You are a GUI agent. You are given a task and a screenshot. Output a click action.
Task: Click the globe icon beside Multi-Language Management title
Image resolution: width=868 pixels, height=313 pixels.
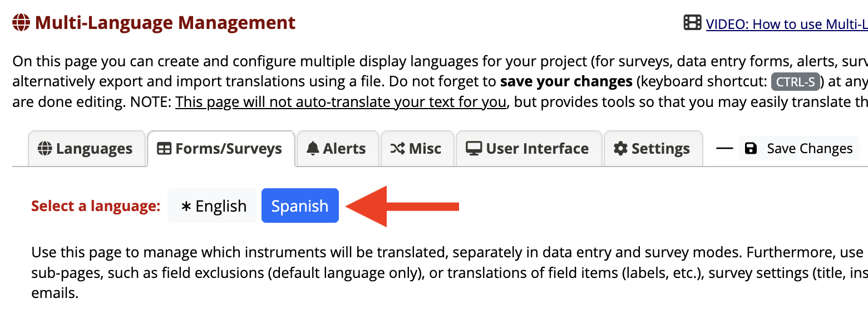click(x=21, y=23)
